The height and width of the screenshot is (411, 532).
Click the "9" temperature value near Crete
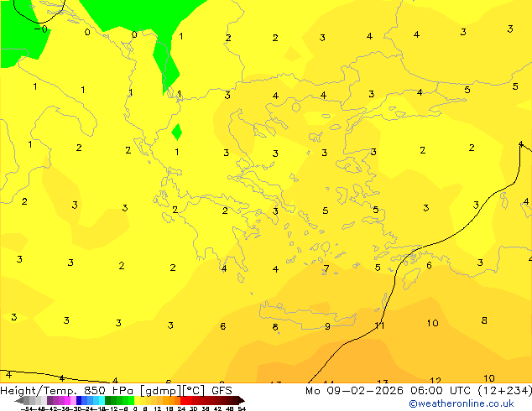327,326
